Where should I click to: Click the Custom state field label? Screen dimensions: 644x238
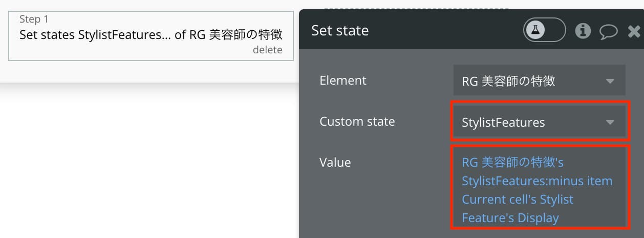coord(357,122)
